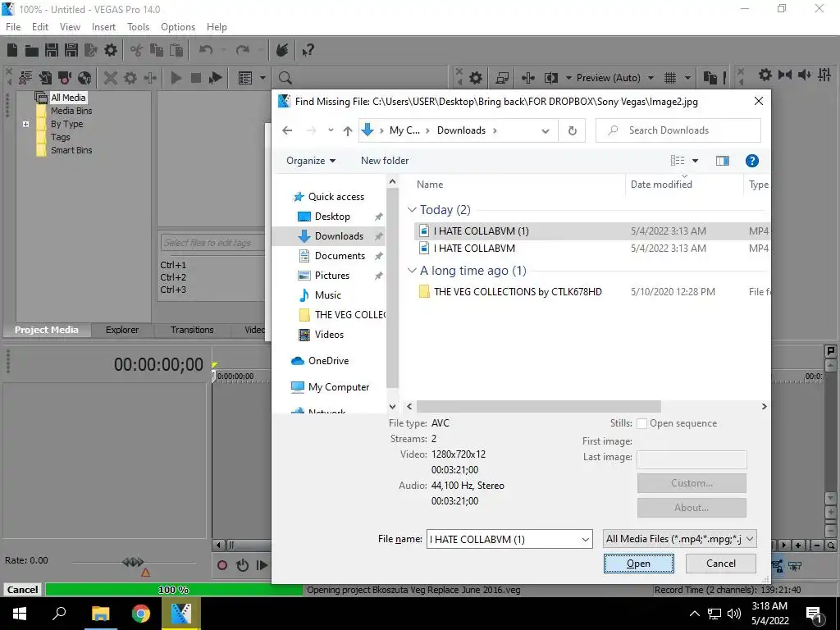Switch to the Explorer tab
The width and height of the screenshot is (840, 630).
point(122,330)
